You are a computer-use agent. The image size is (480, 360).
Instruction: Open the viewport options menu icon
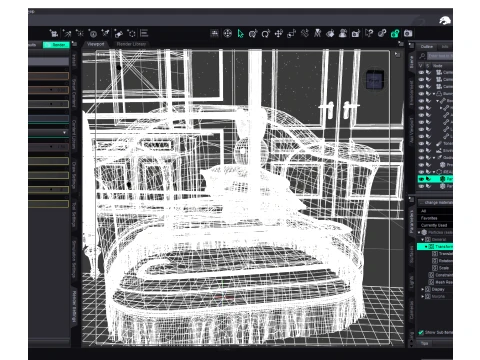(397, 55)
